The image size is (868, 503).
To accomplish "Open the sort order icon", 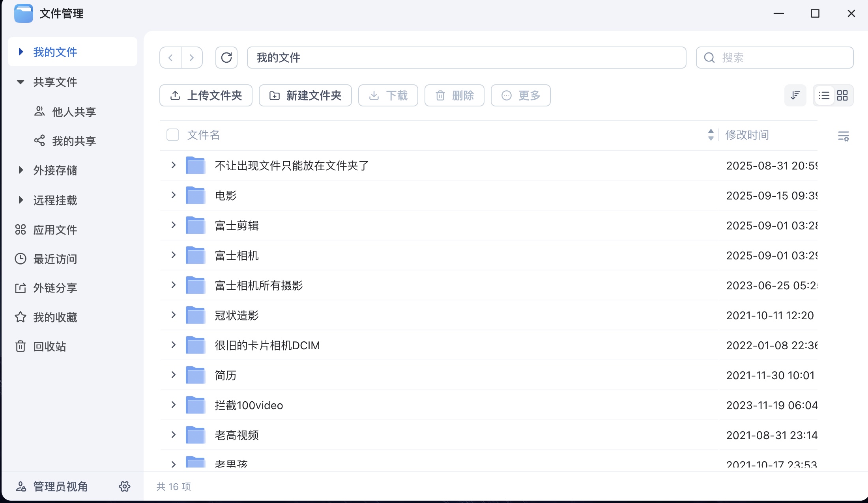I will tap(795, 95).
